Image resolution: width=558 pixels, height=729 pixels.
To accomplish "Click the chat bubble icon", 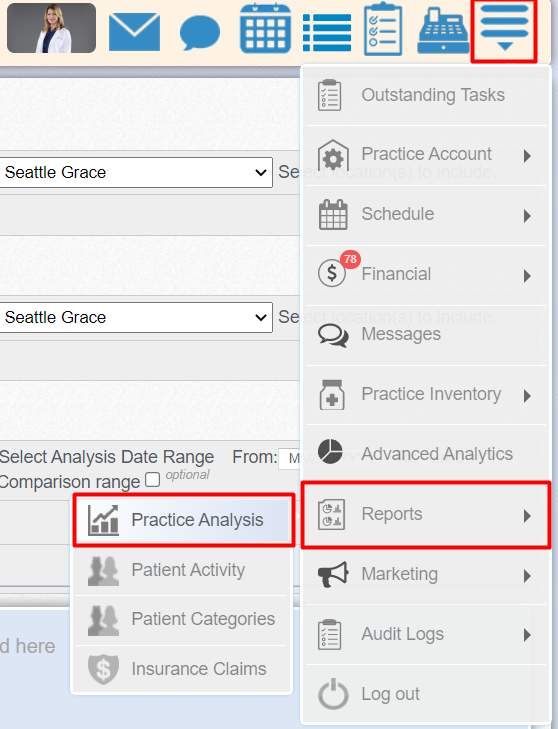I will pos(199,32).
